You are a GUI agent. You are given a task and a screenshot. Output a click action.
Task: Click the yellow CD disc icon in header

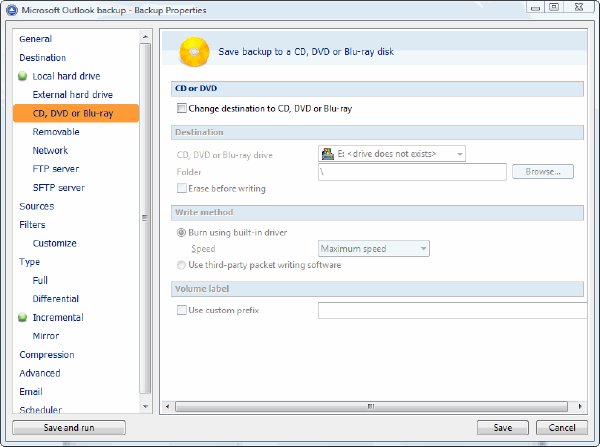tap(194, 52)
